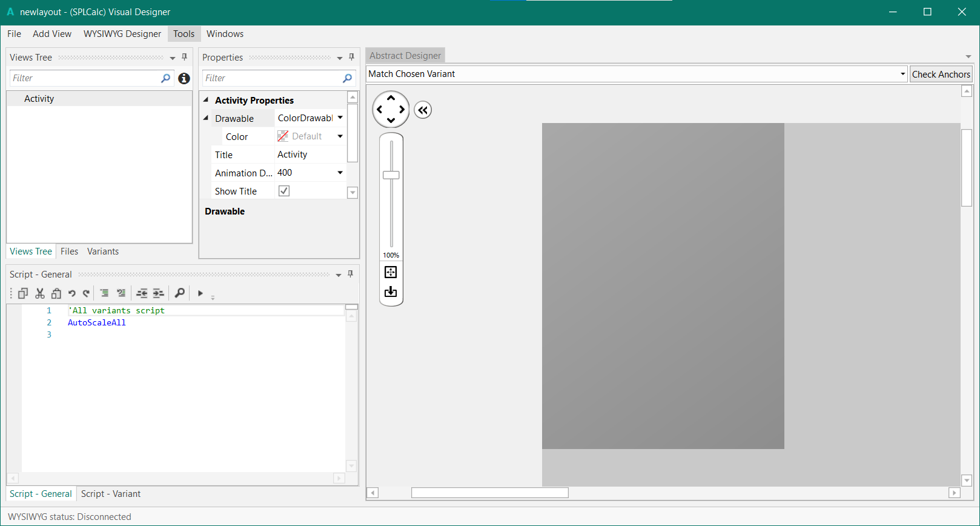Click the Default color swatch

283,136
